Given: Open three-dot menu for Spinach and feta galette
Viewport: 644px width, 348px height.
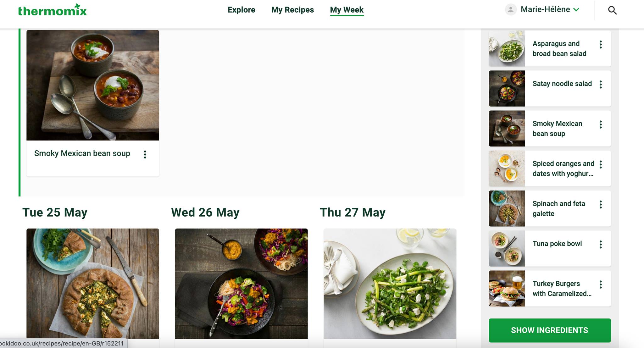Looking at the screenshot, I should (601, 205).
